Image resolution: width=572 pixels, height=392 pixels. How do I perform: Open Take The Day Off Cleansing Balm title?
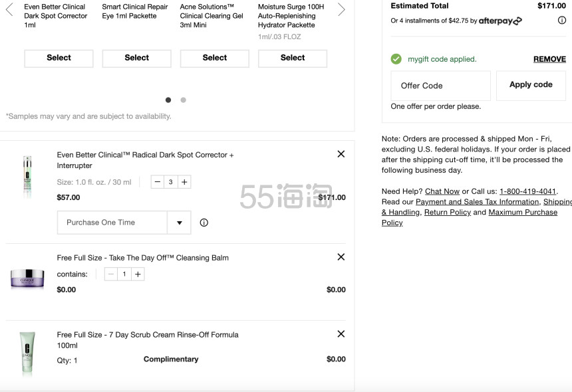142,258
